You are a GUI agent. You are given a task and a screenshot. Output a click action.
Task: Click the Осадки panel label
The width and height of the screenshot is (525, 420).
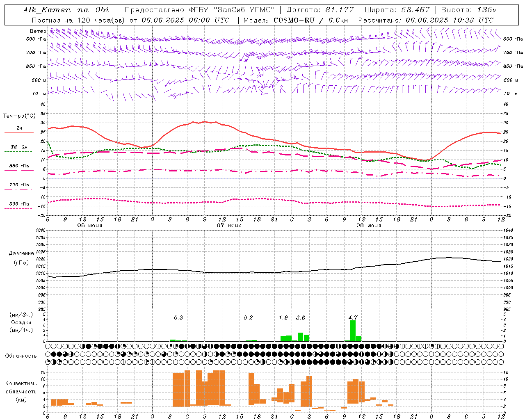click(21, 322)
